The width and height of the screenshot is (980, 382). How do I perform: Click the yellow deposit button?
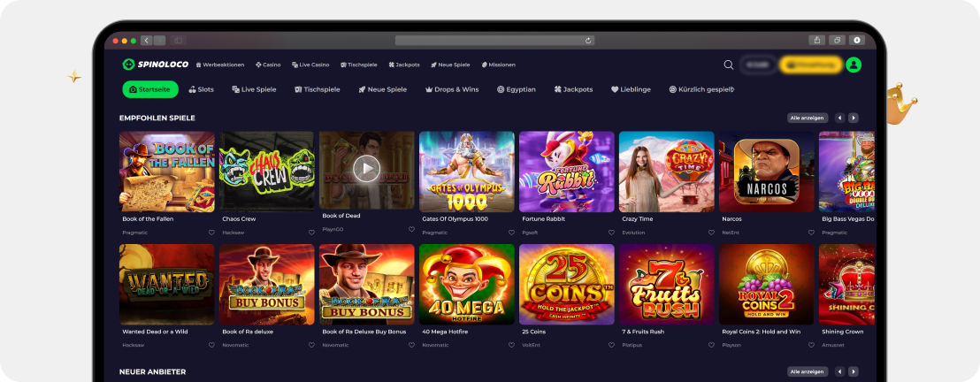point(811,65)
